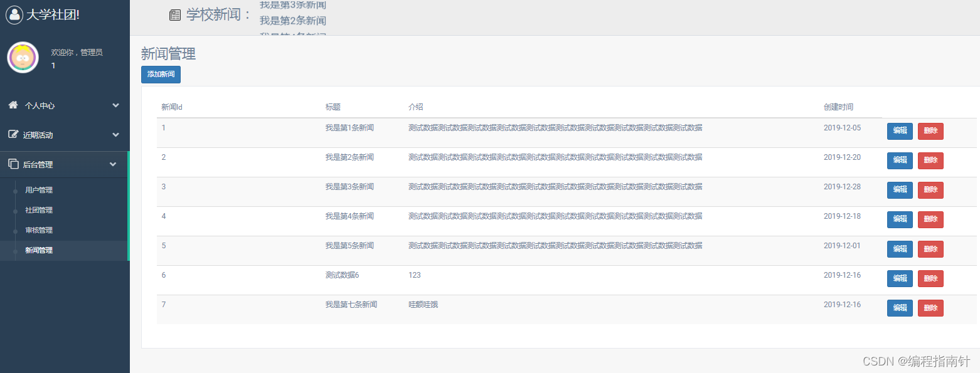Click the 新闻Id column header
The image size is (980, 373).
(172, 107)
